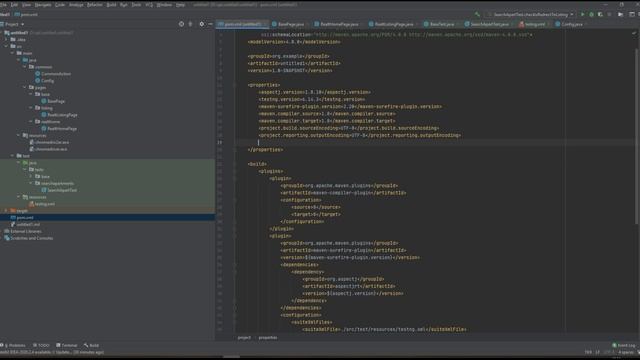Switch to RealtHomePage.java tab
640x360 pixels.
(x=338, y=24)
